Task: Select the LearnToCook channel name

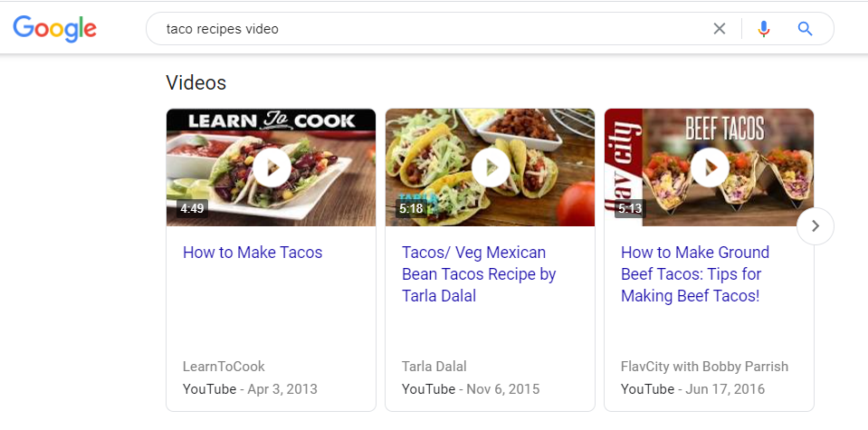Action: click(224, 367)
